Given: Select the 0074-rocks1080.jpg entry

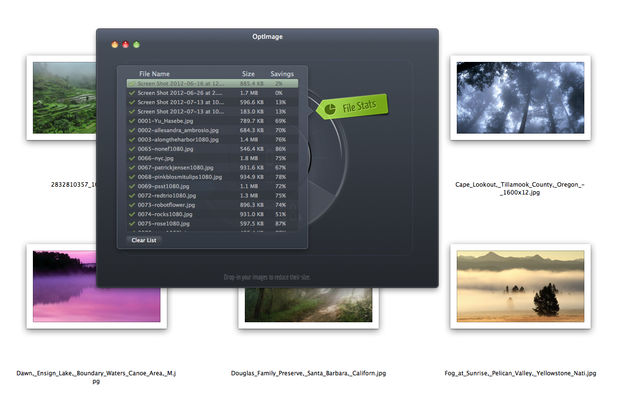Looking at the screenshot, I should coord(212,214).
